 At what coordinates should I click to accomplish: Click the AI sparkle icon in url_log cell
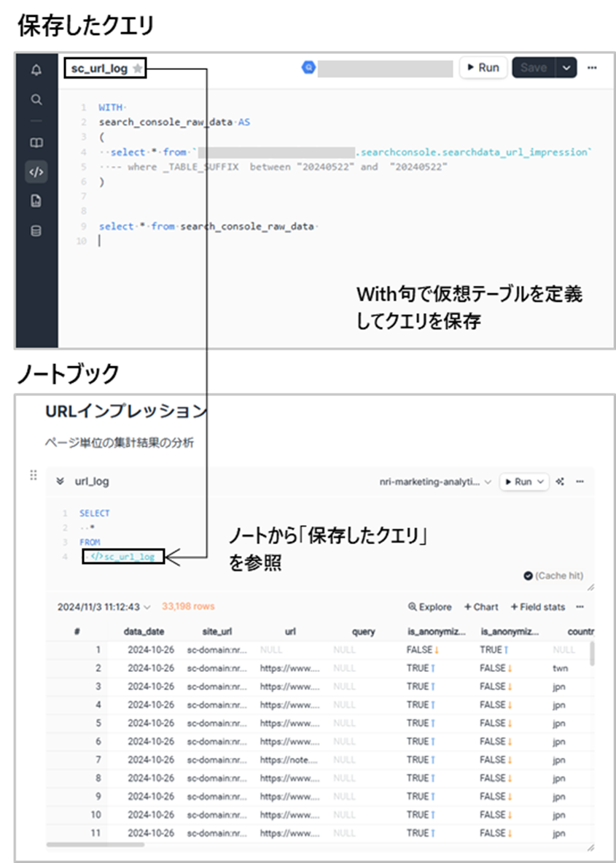561,481
